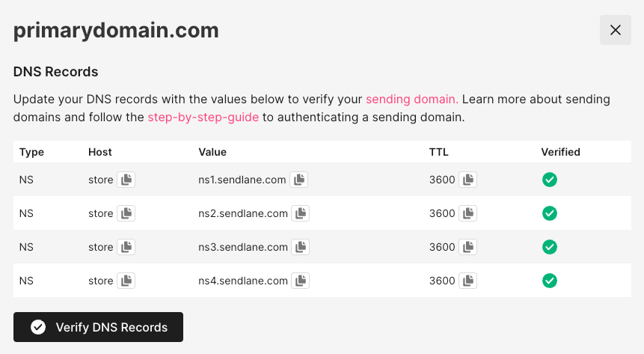Open the sending domain link
This screenshot has height=354, width=644.
411,99
